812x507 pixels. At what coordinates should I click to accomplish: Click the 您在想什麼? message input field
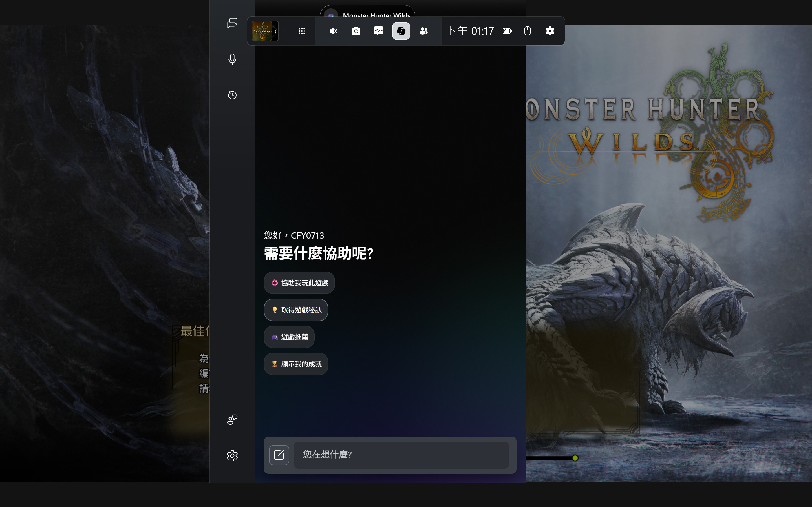(x=401, y=455)
